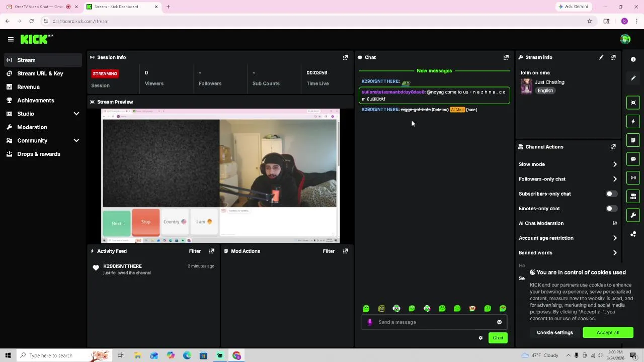Click the stream preview video
Screen dimensions: 644x362
click(x=220, y=176)
